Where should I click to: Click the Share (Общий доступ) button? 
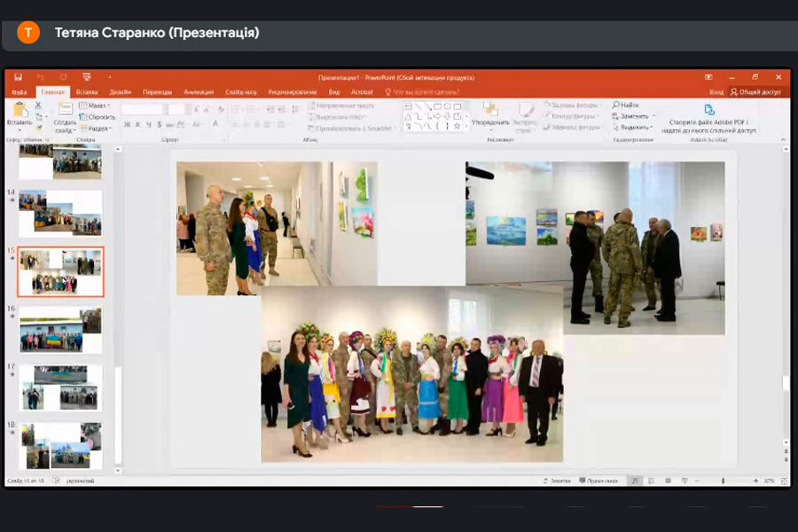coord(755,91)
